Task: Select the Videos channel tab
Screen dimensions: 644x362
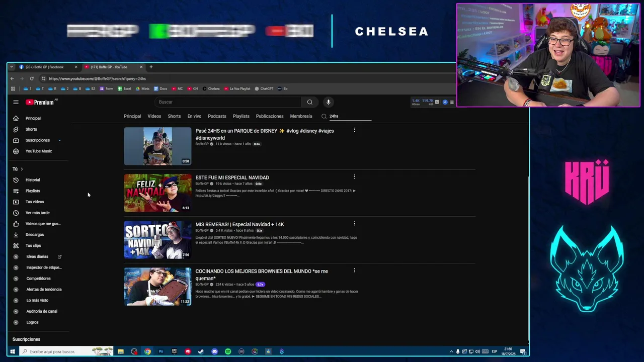Action: coord(154,116)
